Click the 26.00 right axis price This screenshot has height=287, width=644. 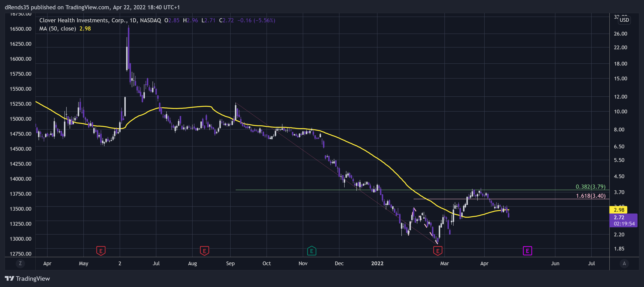[620, 34]
